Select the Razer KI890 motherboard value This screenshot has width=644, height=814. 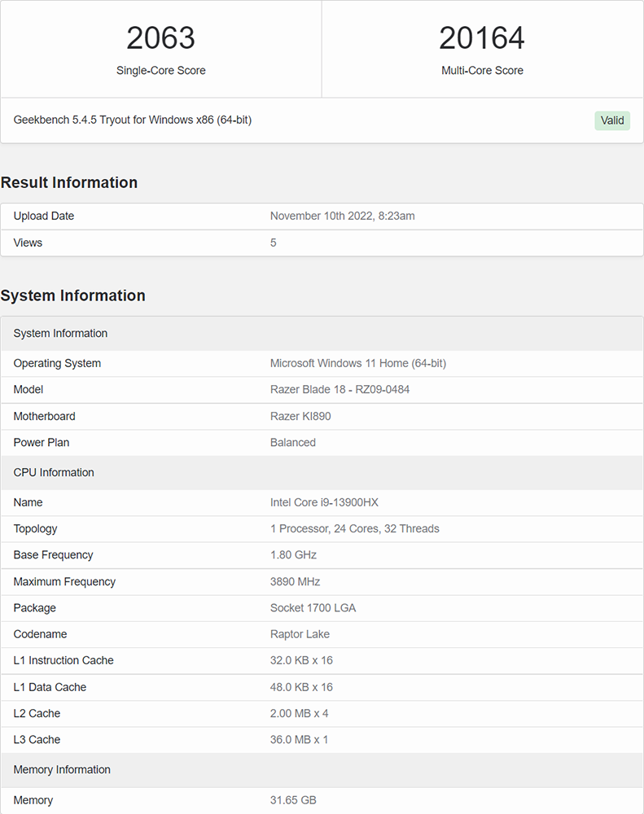tap(300, 416)
